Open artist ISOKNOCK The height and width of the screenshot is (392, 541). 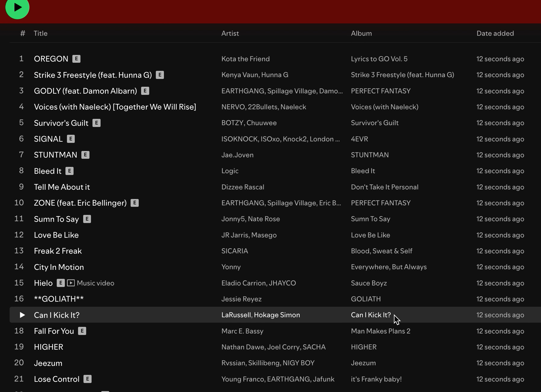(x=239, y=139)
